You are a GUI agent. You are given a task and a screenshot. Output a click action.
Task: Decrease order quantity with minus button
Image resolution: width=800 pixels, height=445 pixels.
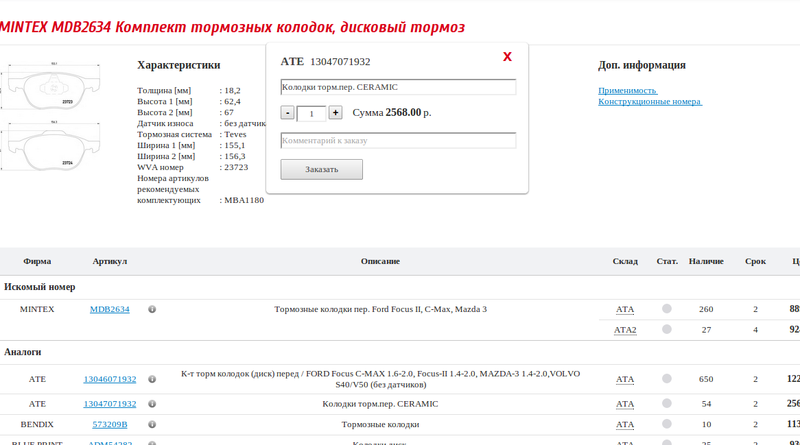288,113
